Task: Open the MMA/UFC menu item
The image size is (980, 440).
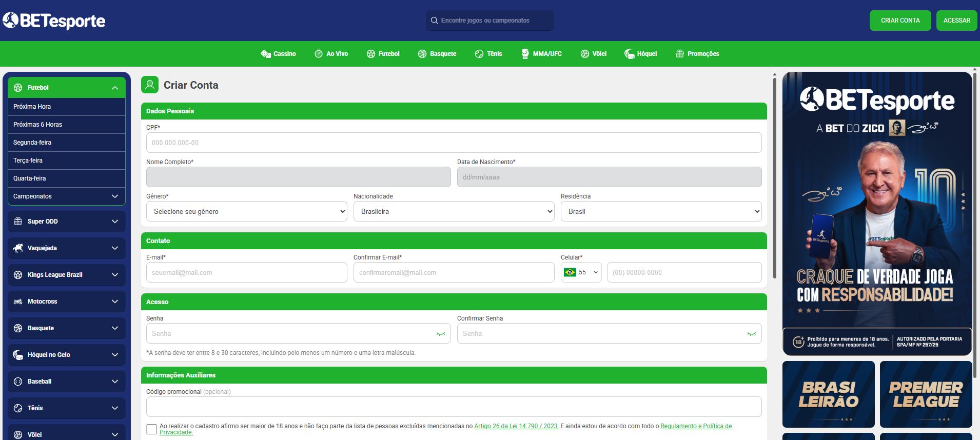Action: 541,54
